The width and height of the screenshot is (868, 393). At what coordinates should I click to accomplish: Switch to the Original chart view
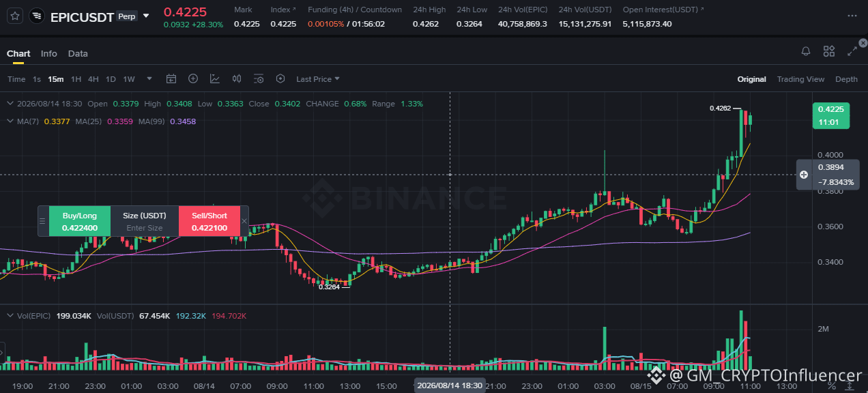coord(751,79)
